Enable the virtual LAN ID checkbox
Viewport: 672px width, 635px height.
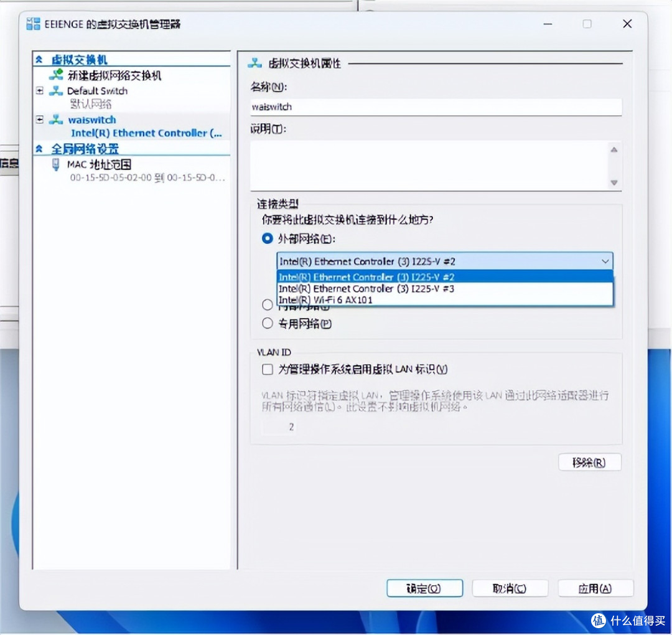pyautogui.click(x=268, y=369)
